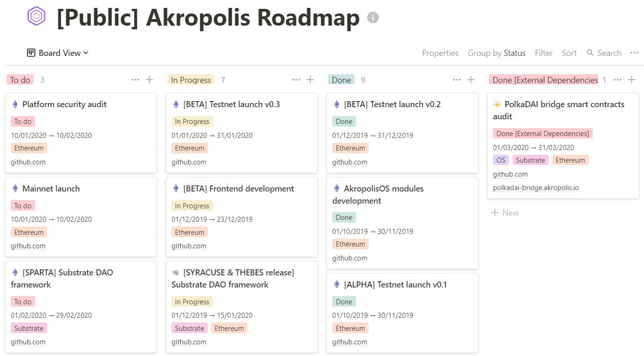Open Done External Dependencies column ellipsis
Viewport: 644px width, 356px height.
tap(618, 80)
